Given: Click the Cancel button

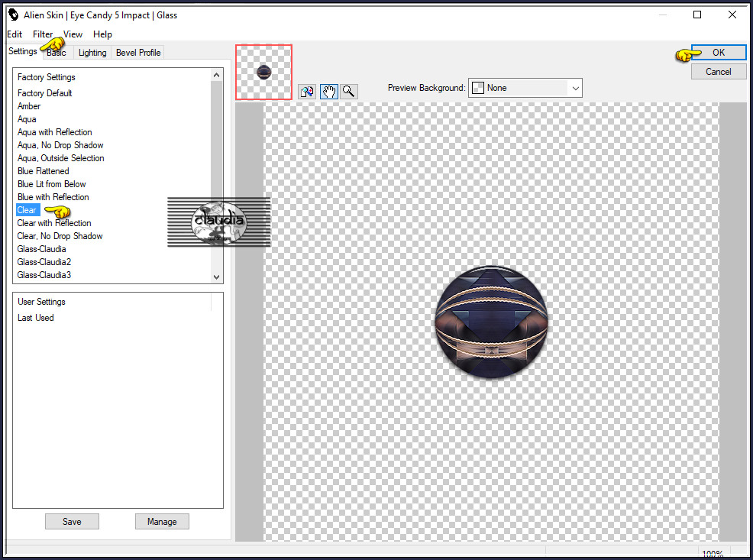Looking at the screenshot, I should (719, 72).
